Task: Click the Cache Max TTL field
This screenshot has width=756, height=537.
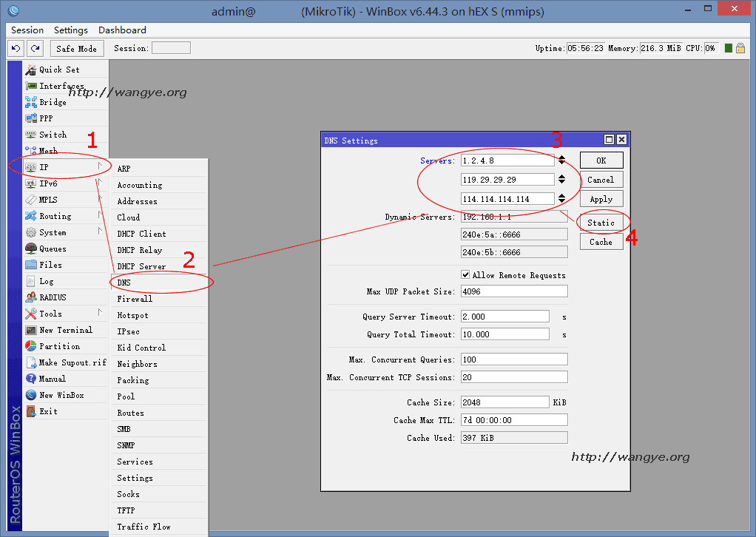Action: [514, 420]
